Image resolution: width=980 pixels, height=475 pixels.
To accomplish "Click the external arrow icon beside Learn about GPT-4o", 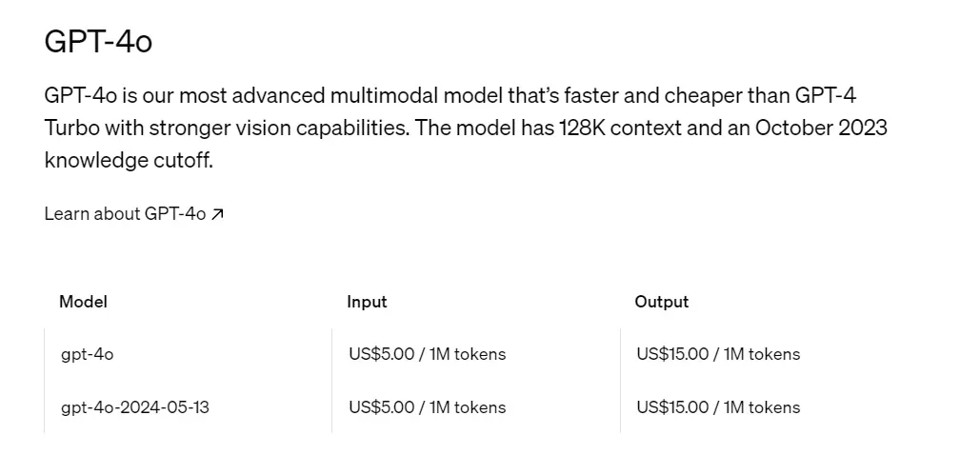I will point(217,214).
